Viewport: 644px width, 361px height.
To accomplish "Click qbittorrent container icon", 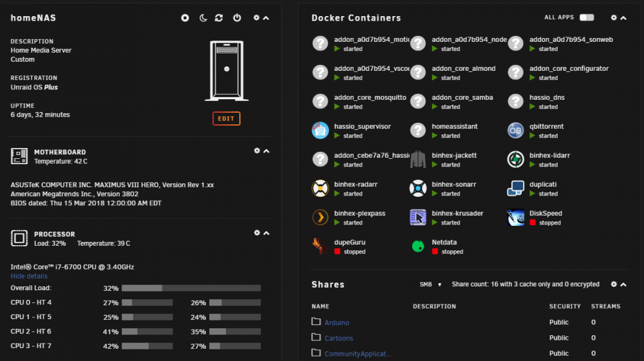I will tap(515, 131).
